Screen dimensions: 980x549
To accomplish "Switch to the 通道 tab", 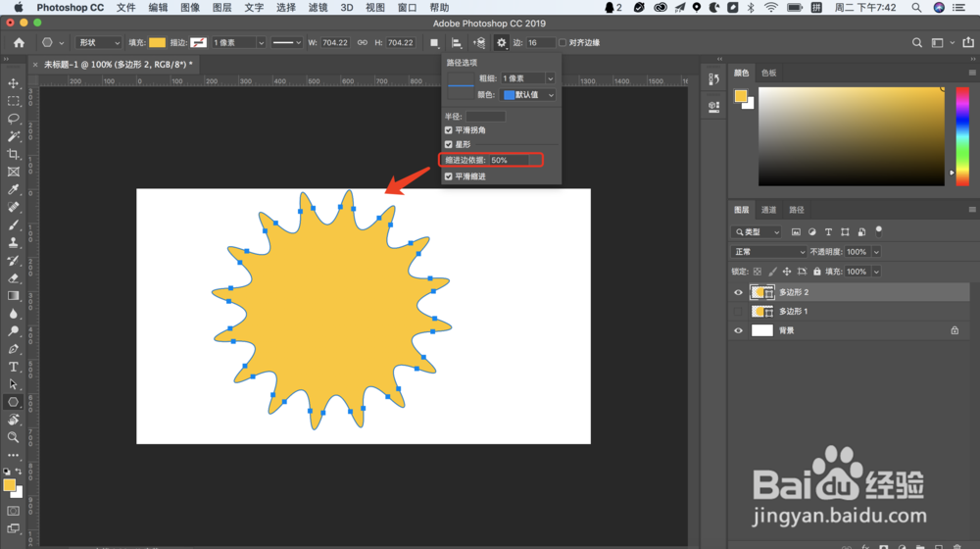I will (768, 210).
